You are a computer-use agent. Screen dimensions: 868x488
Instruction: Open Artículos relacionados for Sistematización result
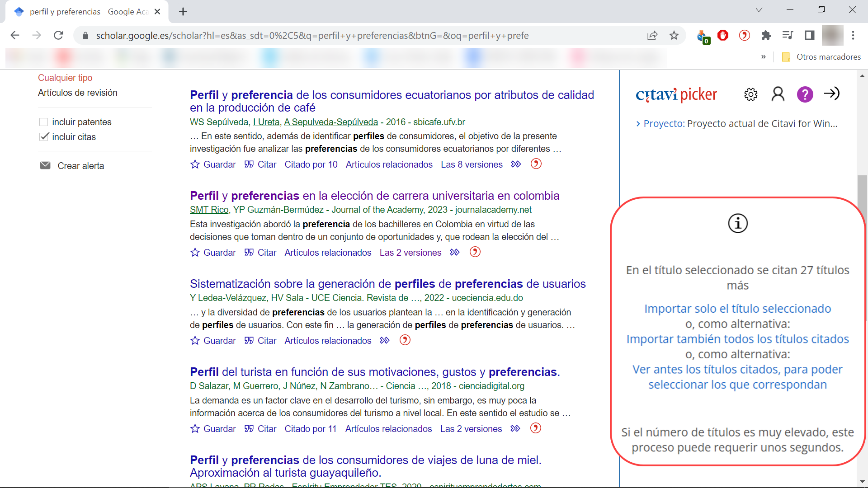(x=328, y=341)
